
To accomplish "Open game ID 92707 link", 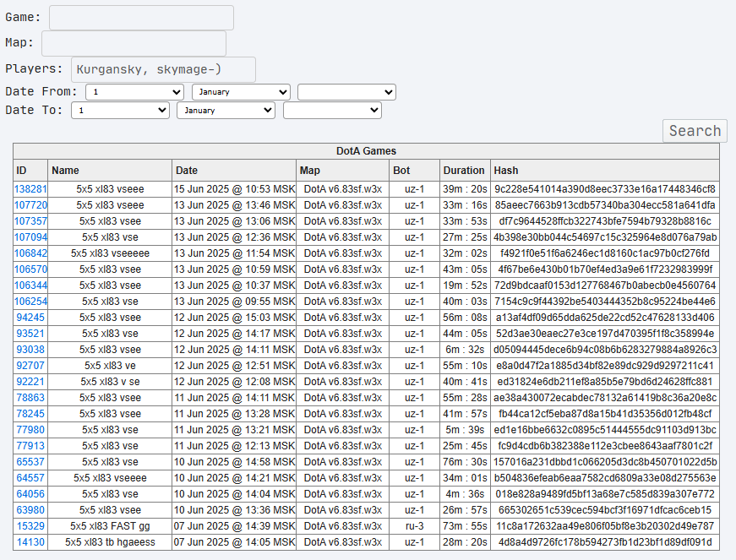I will [x=30, y=366].
